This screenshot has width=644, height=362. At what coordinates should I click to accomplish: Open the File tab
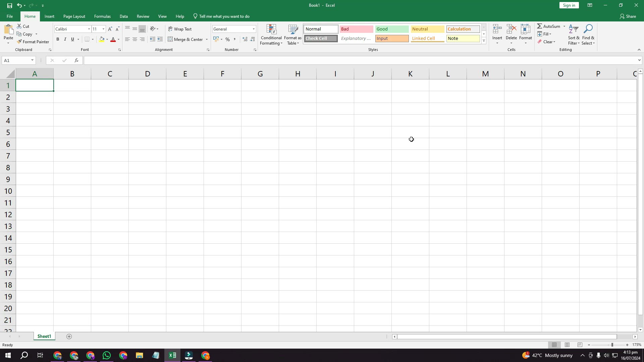click(10, 16)
